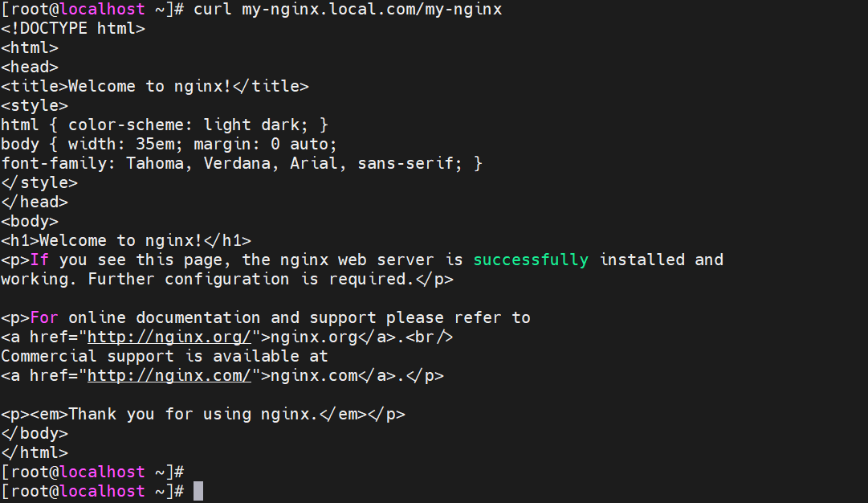This screenshot has height=503, width=868.
Task: Click the magenta word If
Action: pos(39,260)
